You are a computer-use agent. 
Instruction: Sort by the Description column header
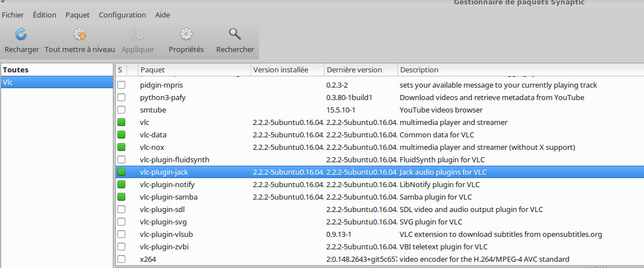click(520, 70)
